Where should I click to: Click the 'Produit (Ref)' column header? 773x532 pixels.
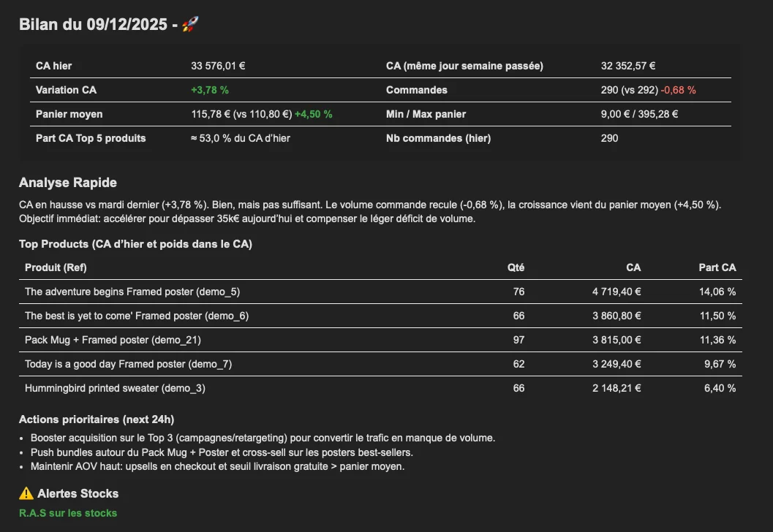(57, 267)
